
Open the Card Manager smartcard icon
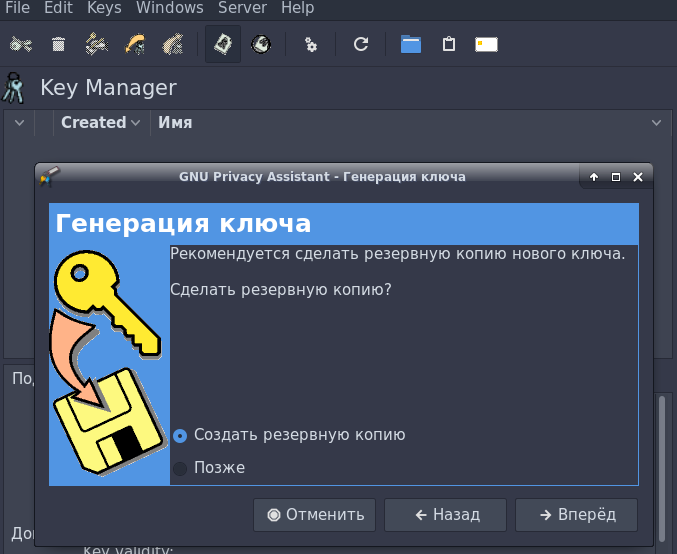pos(487,44)
